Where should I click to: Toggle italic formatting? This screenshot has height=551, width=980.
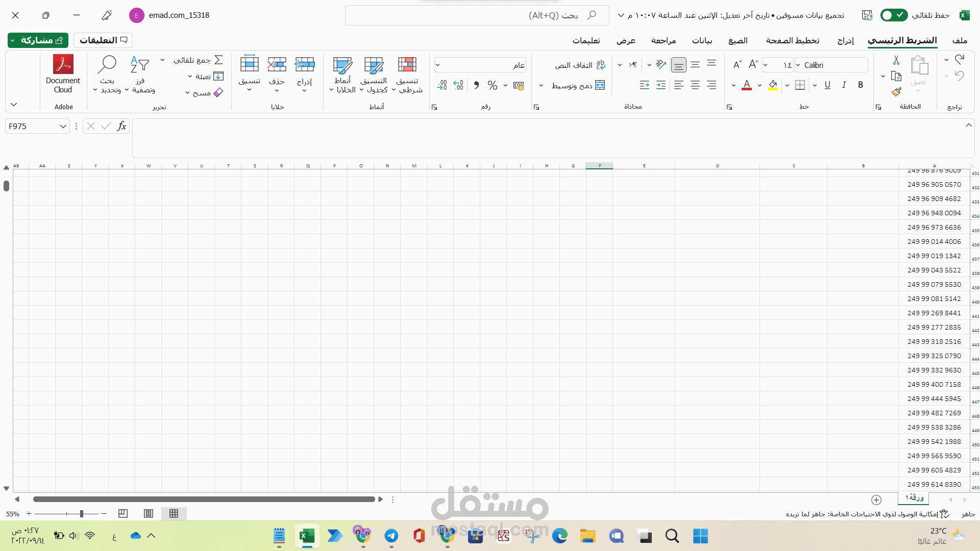click(x=844, y=85)
